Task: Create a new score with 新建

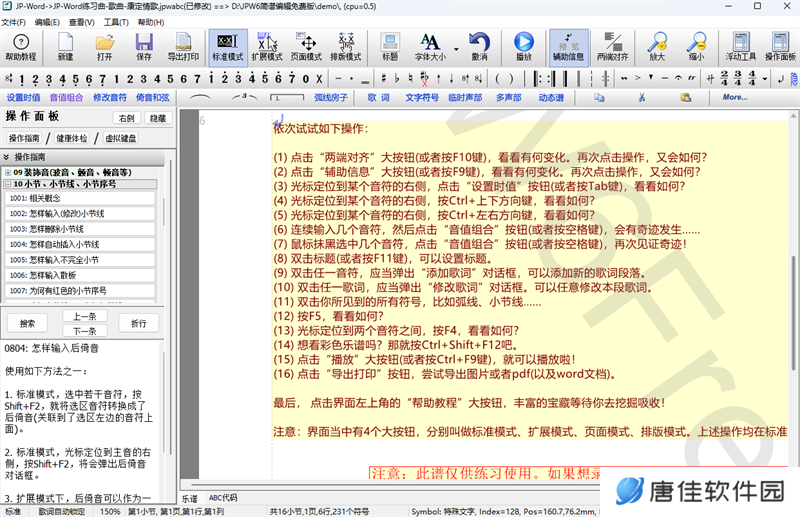Action: coord(65,47)
